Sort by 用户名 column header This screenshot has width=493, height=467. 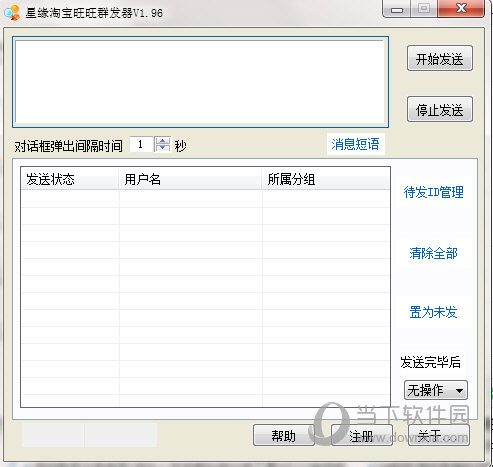190,179
